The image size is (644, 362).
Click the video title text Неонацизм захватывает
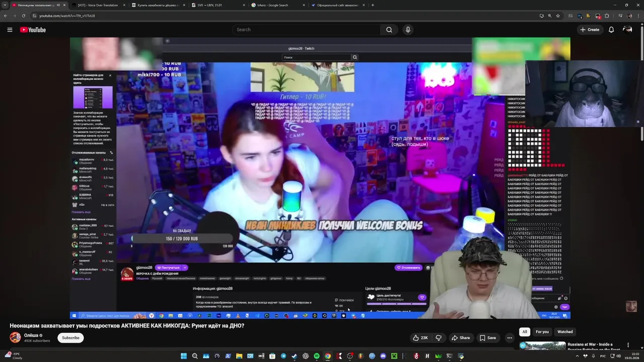coord(127,326)
